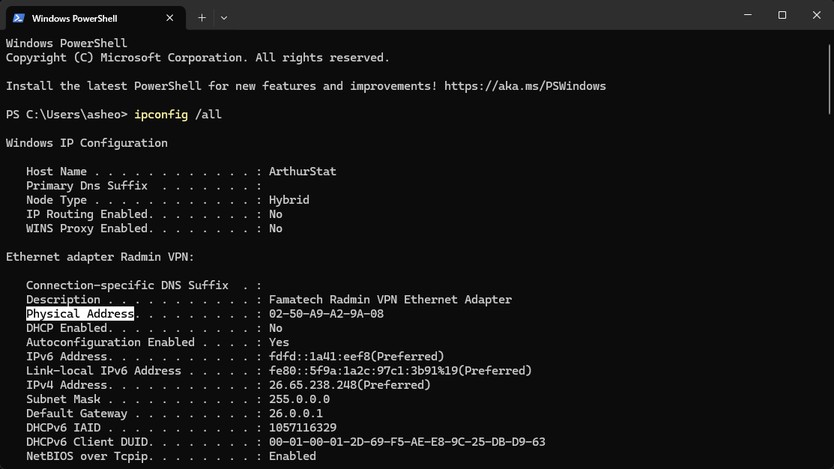Viewport: 834px width, 469px height.
Task: Click the MAC address 02-50-A9-A2-9A-08
Action: pyautogui.click(x=326, y=314)
